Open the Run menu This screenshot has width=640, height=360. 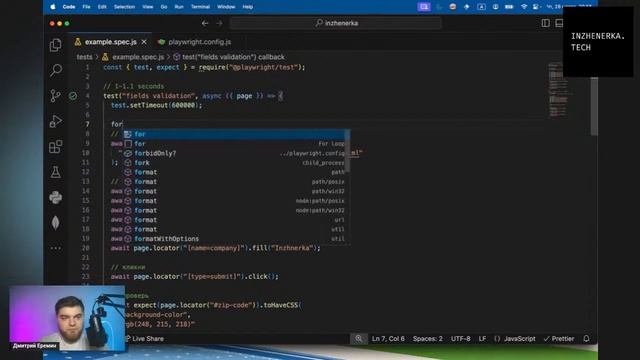click(179, 7)
